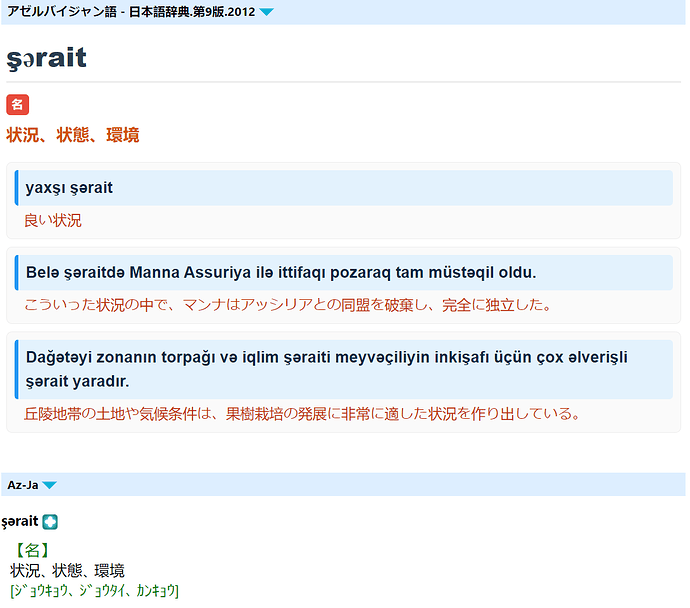
Task: Click the translation 良い状況
Action: tap(53, 220)
